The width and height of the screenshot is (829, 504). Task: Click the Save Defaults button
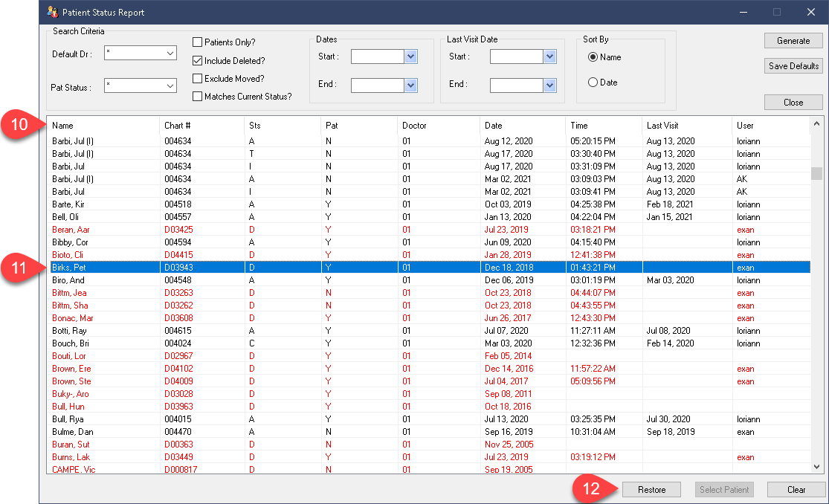[x=793, y=66]
